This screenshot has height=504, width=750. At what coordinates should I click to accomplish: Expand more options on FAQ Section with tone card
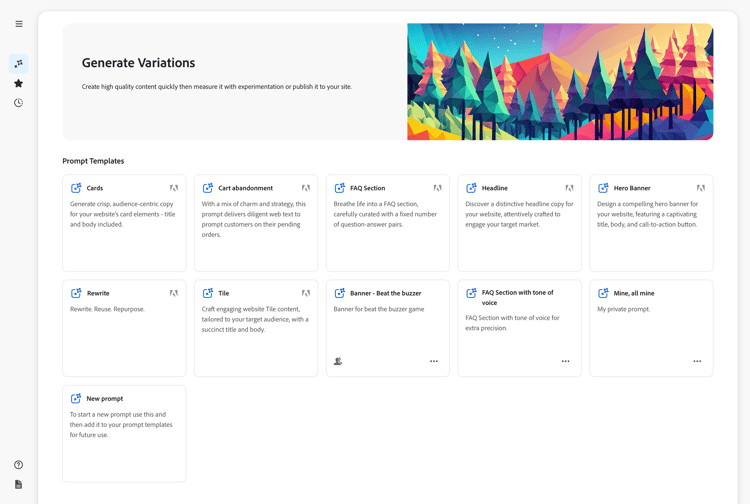565,361
